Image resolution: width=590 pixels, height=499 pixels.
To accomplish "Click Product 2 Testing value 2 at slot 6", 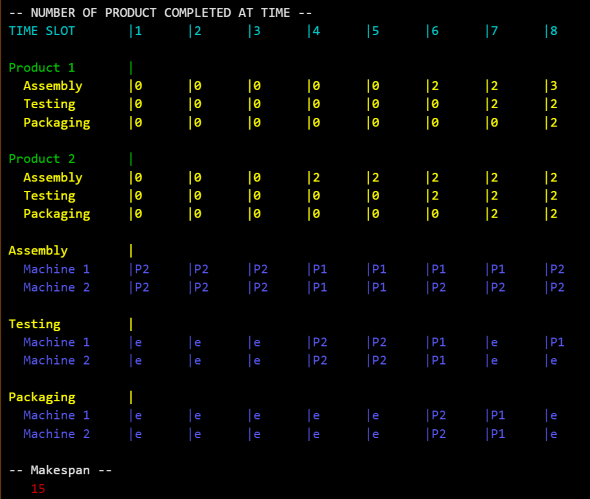I will click(x=435, y=196).
